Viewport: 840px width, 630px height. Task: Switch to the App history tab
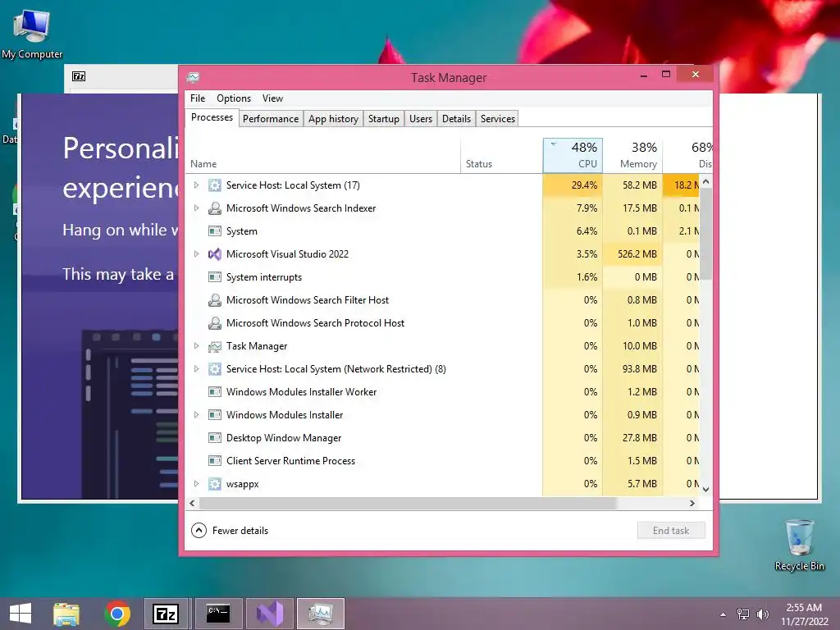[333, 119]
